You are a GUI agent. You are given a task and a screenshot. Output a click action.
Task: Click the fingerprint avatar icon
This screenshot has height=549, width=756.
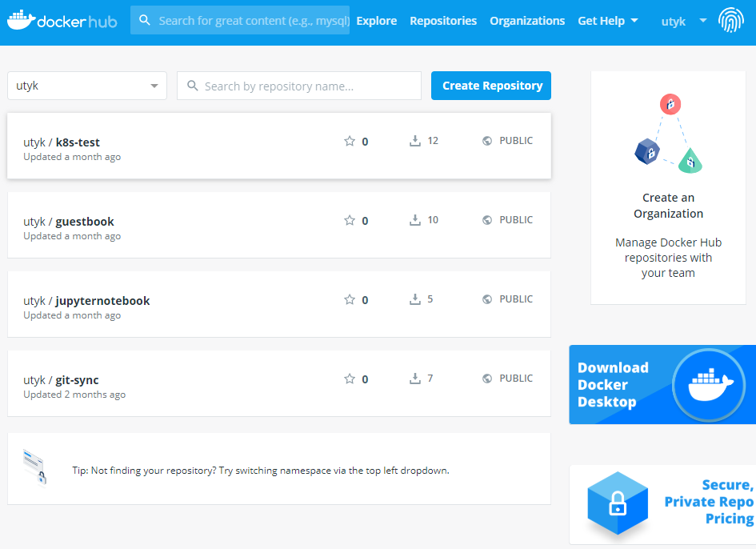tap(731, 20)
